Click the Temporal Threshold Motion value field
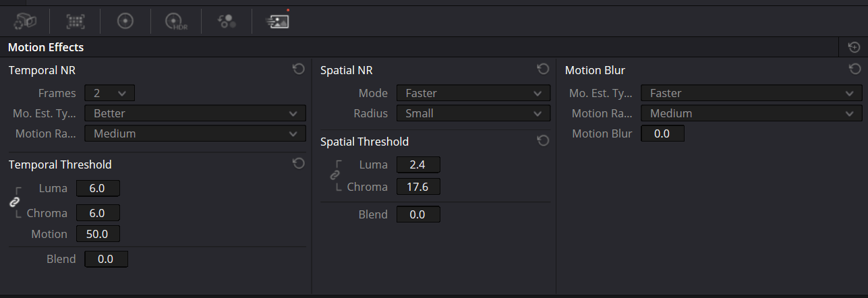868x298 pixels. click(x=98, y=234)
